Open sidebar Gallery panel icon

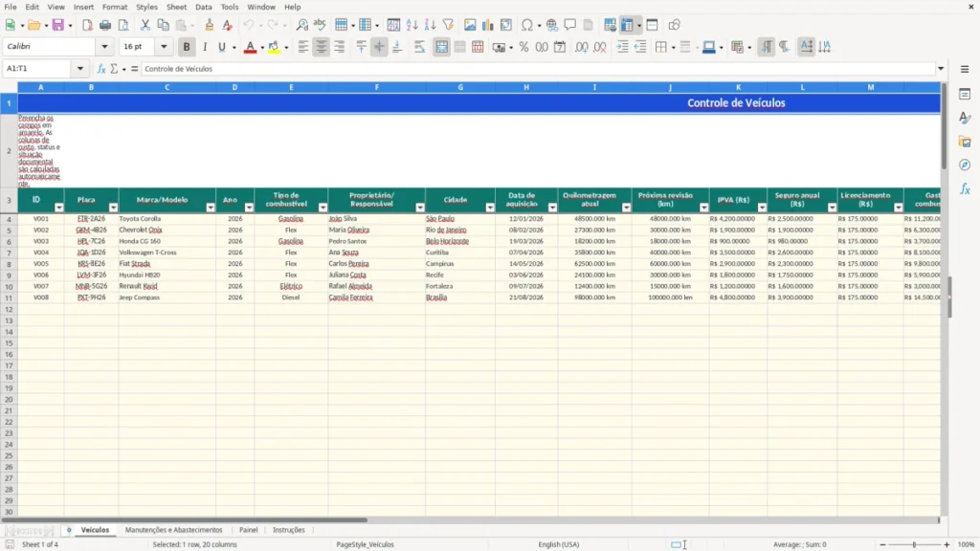click(x=965, y=142)
